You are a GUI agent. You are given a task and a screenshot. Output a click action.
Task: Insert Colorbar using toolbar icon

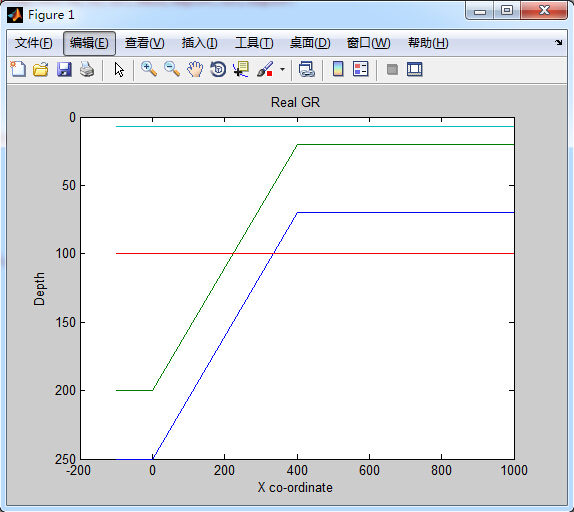tap(338, 69)
